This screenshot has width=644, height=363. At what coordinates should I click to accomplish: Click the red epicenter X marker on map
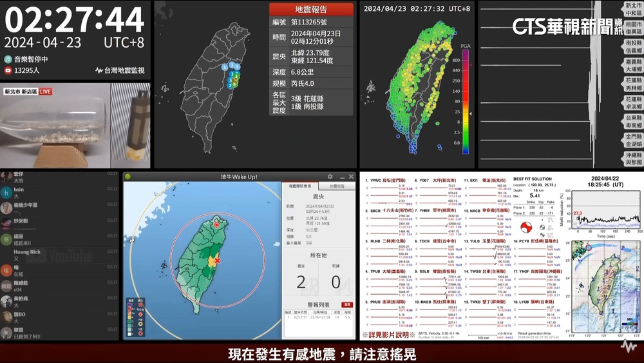[218, 260]
